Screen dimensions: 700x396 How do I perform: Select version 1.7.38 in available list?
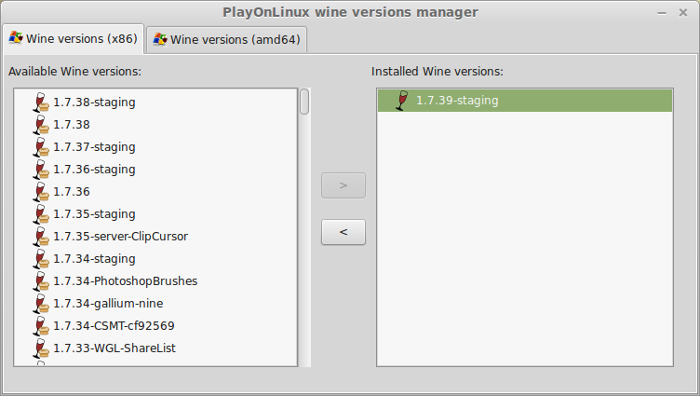click(x=155, y=125)
